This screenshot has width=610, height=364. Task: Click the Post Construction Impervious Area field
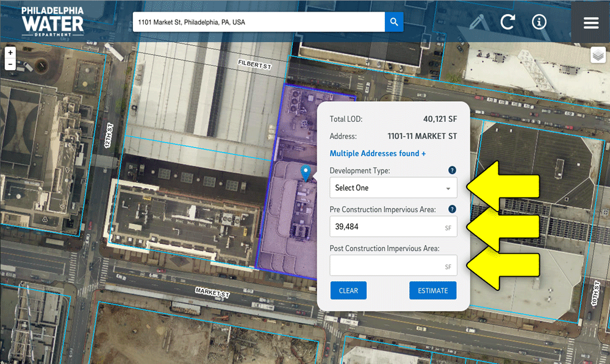(387, 266)
